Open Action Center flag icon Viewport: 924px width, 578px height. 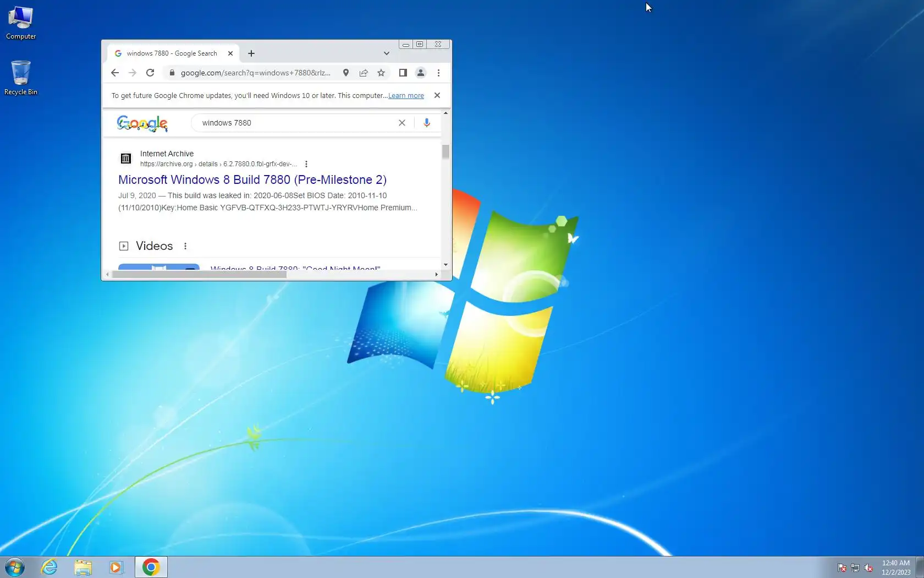[x=842, y=568]
